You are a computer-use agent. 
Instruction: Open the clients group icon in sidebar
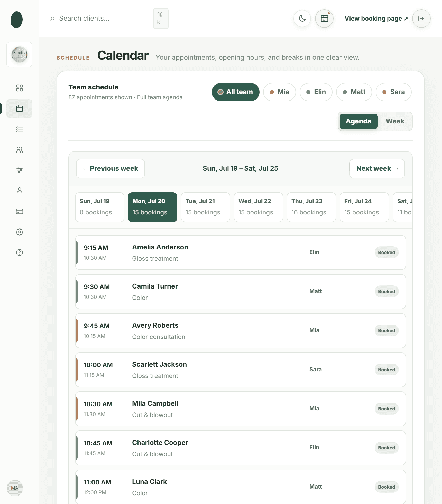coord(19,150)
